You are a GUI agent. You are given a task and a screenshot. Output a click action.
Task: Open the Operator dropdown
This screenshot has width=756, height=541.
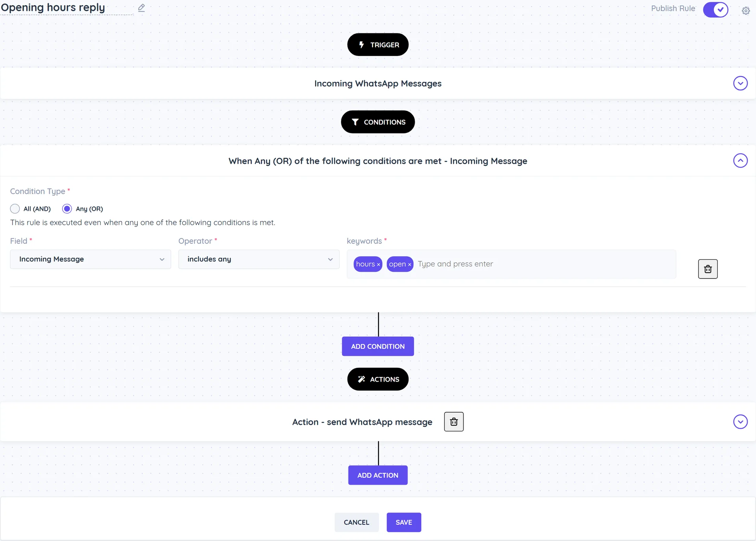point(259,259)
